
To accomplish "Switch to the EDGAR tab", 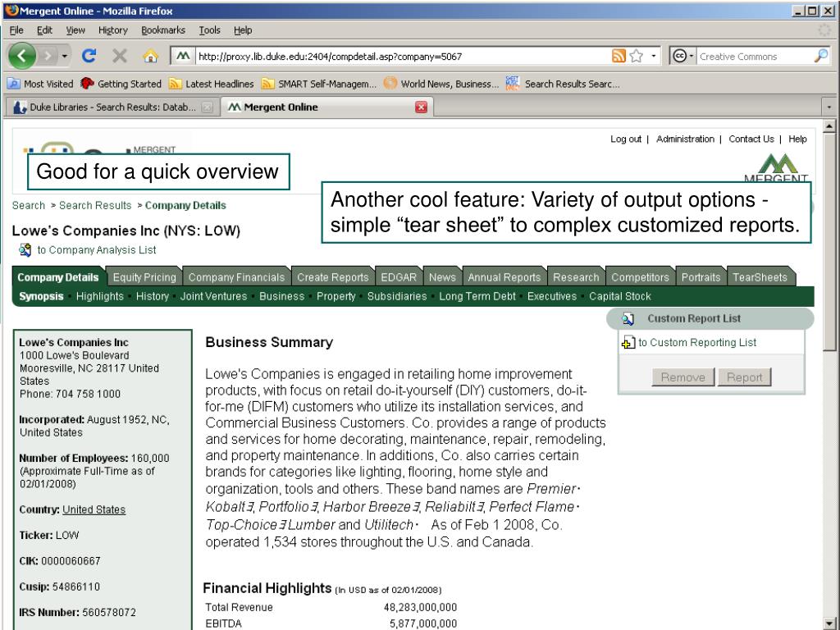I will tap(399, 277).
